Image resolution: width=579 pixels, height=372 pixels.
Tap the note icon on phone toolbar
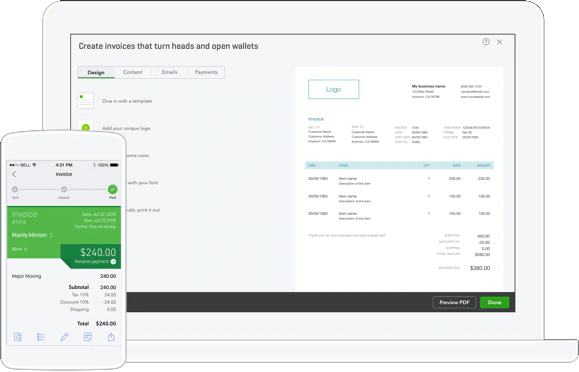88,337
